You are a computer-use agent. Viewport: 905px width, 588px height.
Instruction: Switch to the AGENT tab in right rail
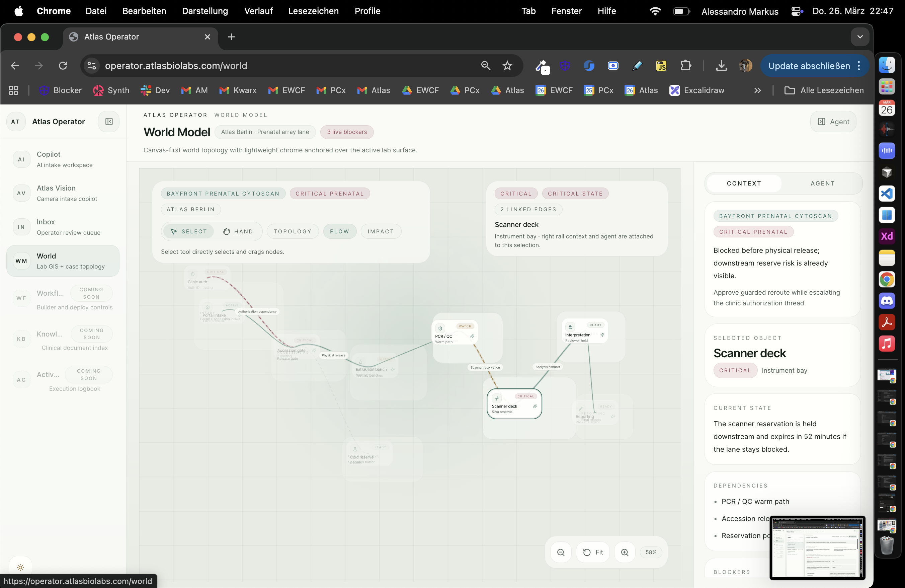(x=822, y=183)
